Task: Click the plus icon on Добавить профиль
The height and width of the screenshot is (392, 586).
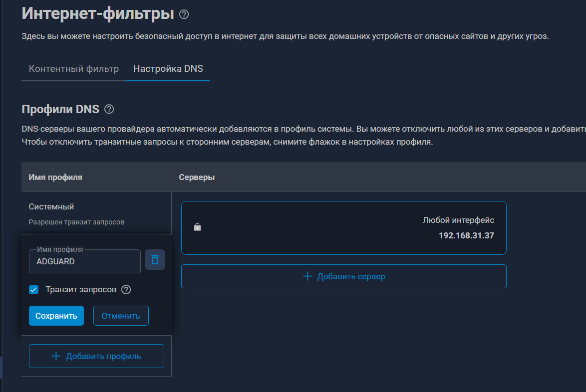Action: click(56, 356)
